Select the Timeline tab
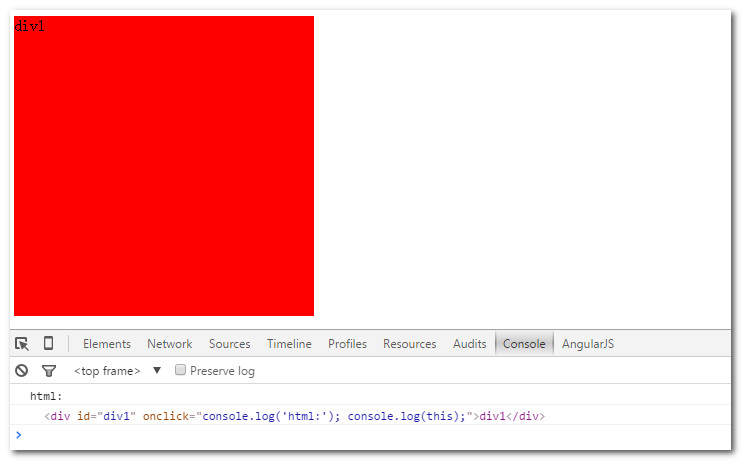The width and height of the screenshot is (742, 461). (289, 344)
